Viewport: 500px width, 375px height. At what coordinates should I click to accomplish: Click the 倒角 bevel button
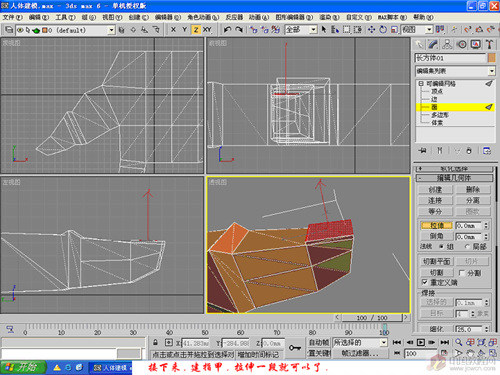[x=436, y=236]
